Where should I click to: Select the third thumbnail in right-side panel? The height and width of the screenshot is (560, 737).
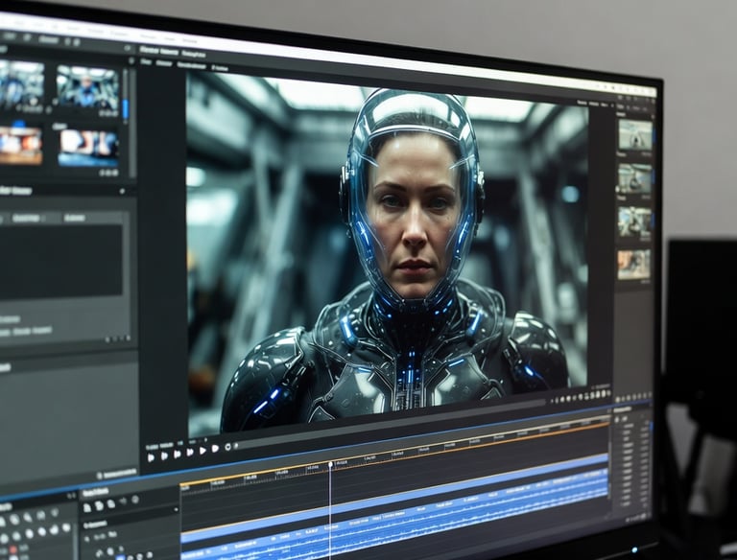(634, 222)
